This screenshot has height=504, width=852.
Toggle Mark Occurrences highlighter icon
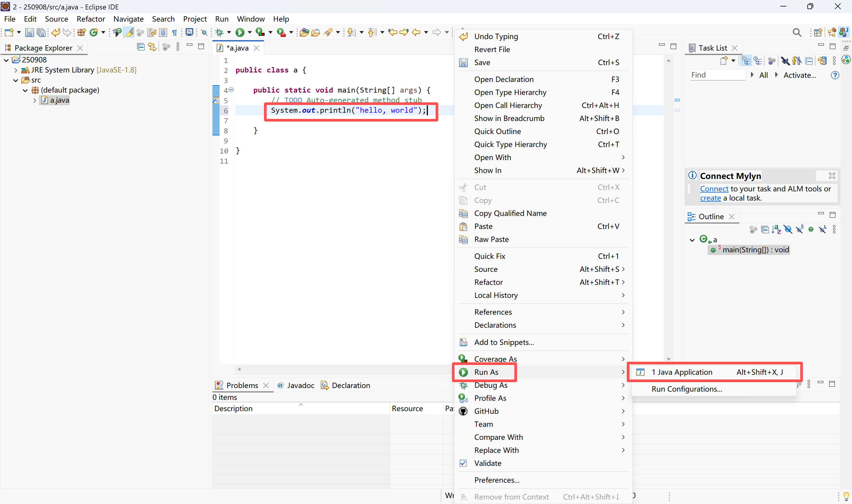click(129, 32)
